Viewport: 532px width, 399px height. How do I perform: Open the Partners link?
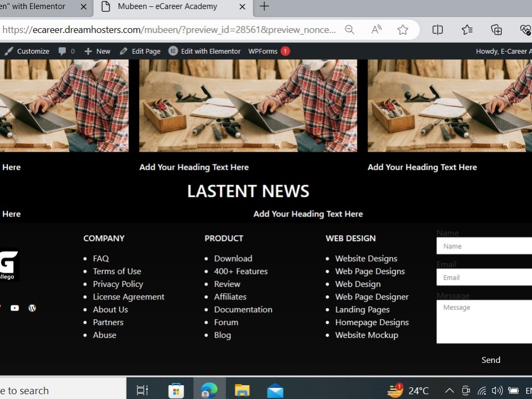108,322
